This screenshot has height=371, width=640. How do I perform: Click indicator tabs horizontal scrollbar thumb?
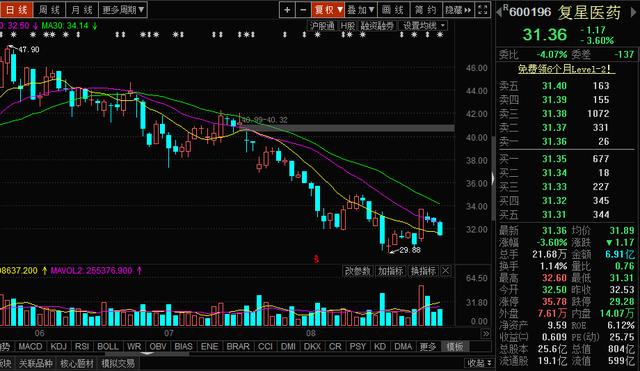coord(147,354)
